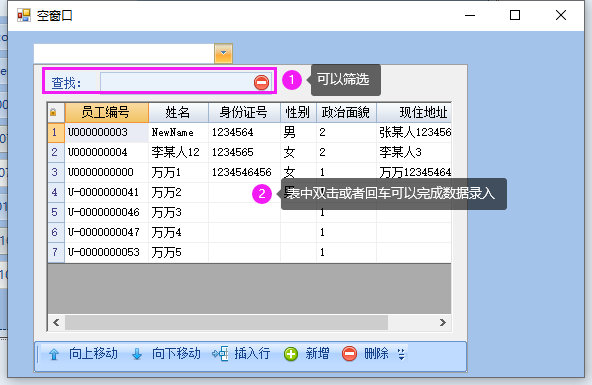Click address cell 李某人3
Screen dimensions: 592x385
pyautogui.click(x=414, y=152)
